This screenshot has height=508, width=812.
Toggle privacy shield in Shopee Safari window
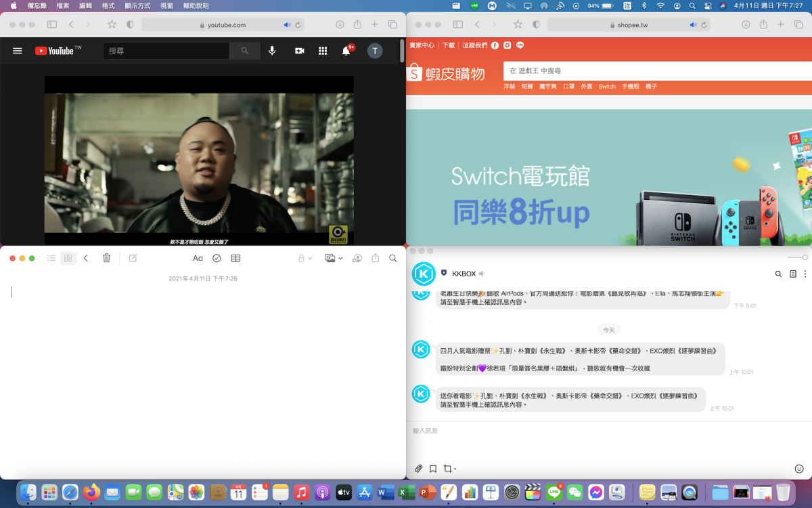click(x=536, y=24)
